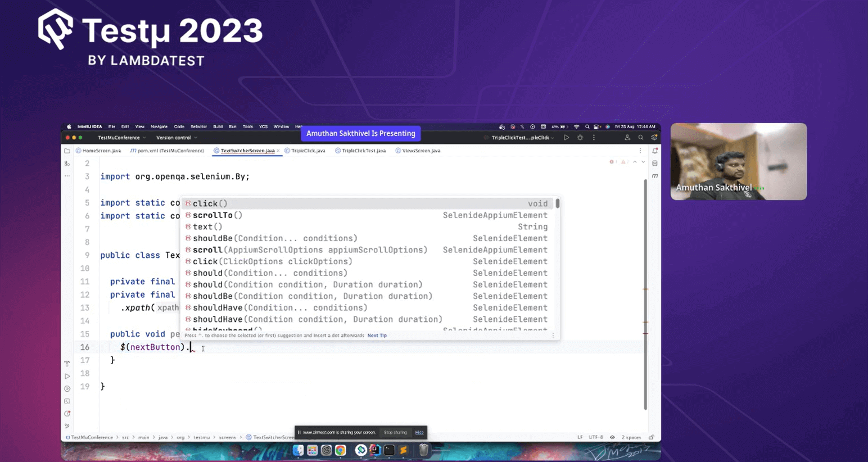
Task: Open Spotlight search in macOS menu bar
Action: pos(587,127)
